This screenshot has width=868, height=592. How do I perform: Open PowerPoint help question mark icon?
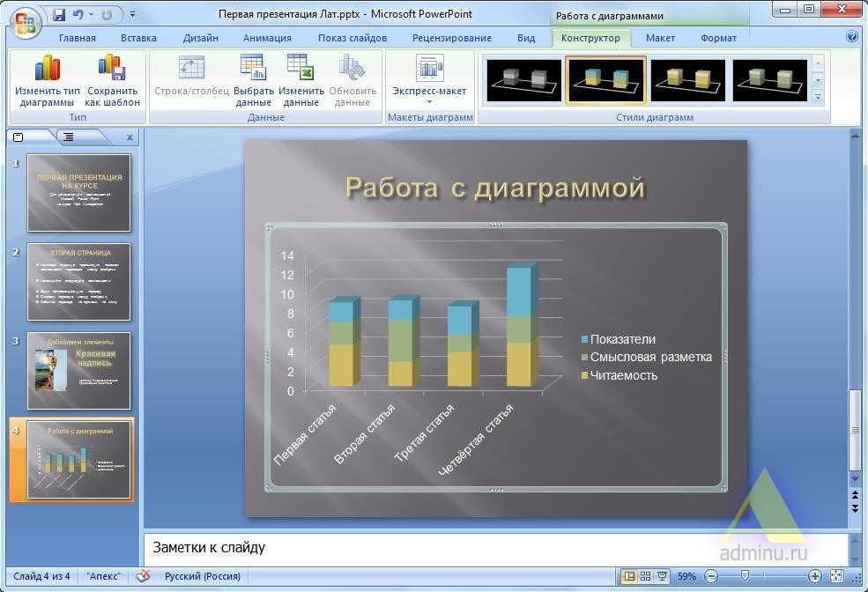[x=852, y=36]
